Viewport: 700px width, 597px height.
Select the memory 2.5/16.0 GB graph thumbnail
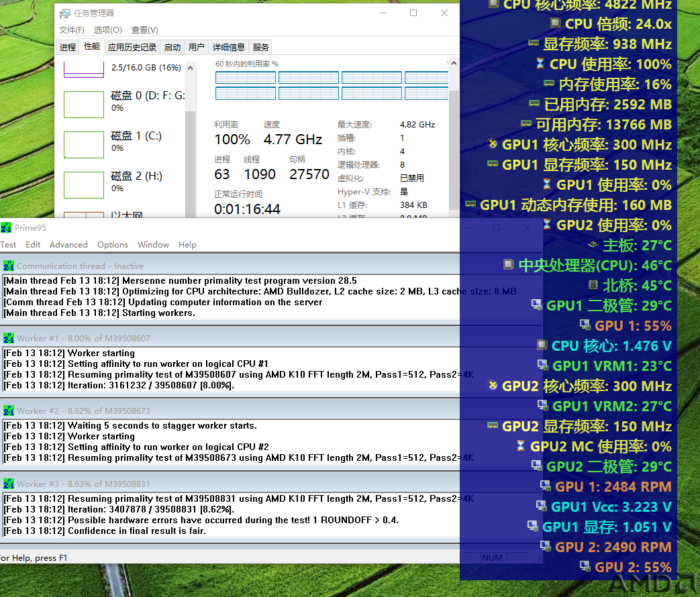pyautogui.click(x=84, y=70)
